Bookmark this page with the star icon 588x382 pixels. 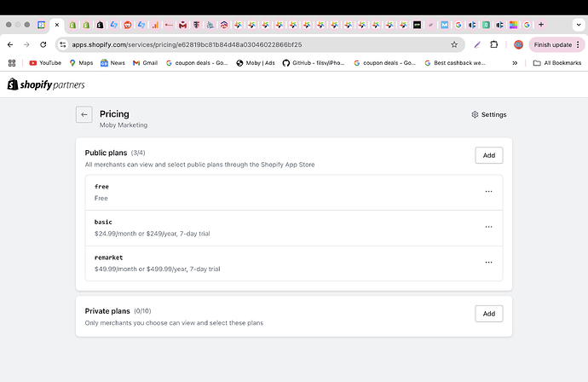pyautogui.click(x=454, y=44)
